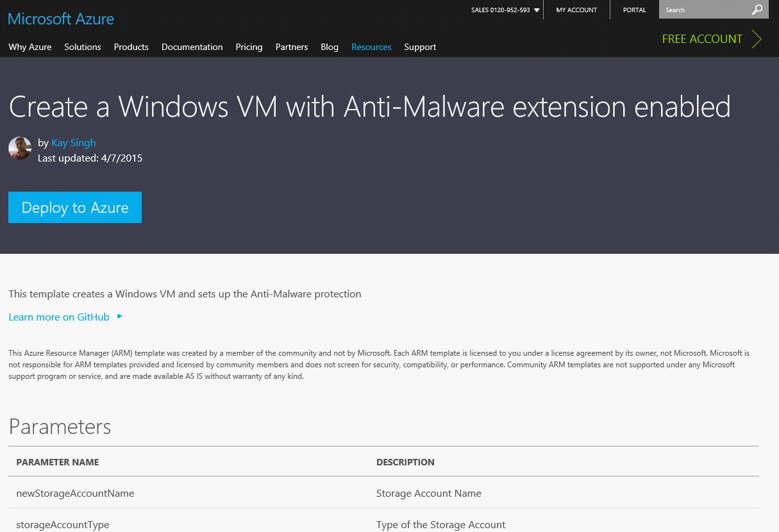Expand the Sales phone number dropdown
Image resolution: width=779 pixels, height=532 pixels.
537,10
